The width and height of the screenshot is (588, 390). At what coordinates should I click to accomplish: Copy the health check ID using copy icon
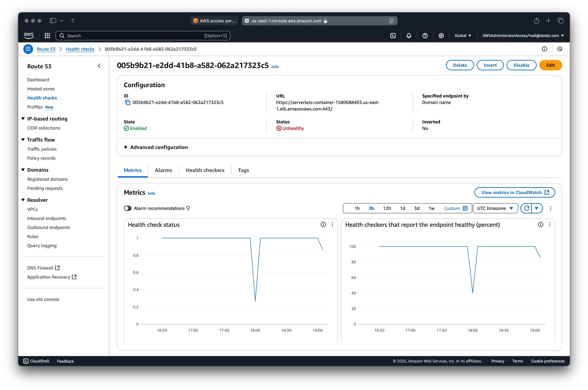[x=128, y=102]
